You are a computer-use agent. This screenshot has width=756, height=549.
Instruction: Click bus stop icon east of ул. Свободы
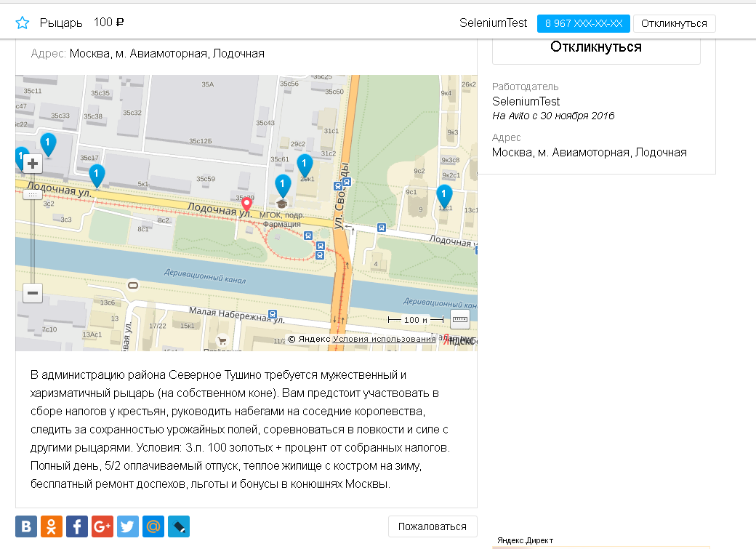pos(382,227)
